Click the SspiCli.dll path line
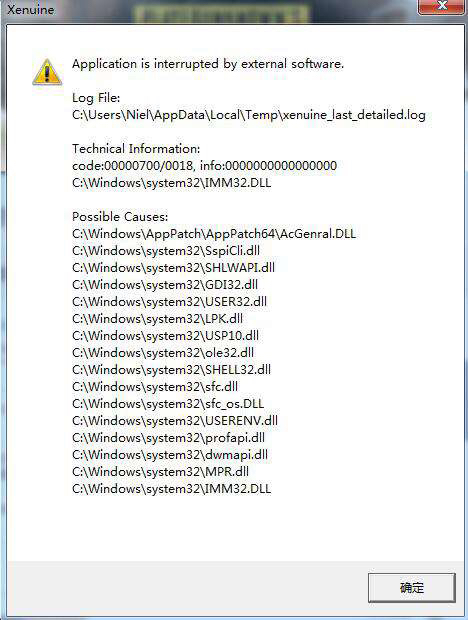 [166, 251]
